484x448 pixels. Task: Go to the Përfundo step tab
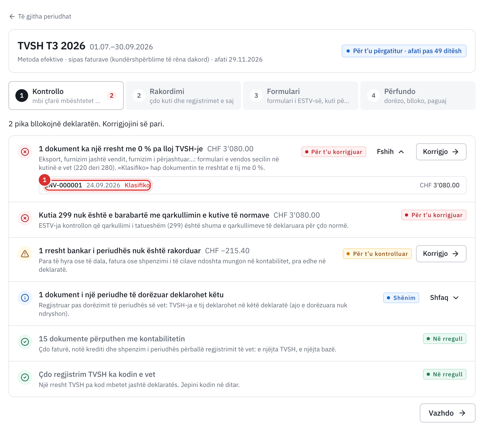coord(418,96)
